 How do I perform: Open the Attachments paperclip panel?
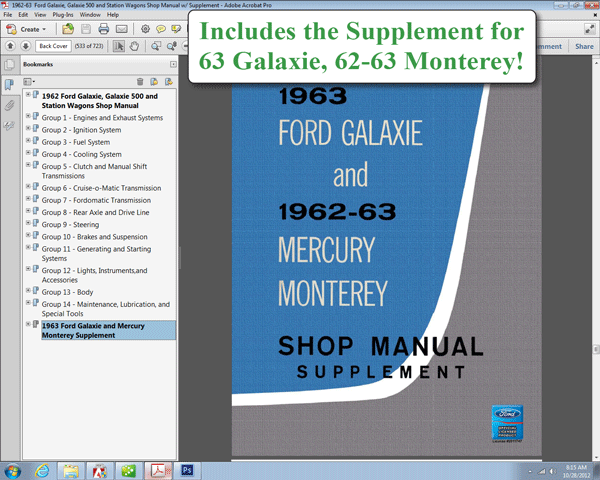point(9,105)
